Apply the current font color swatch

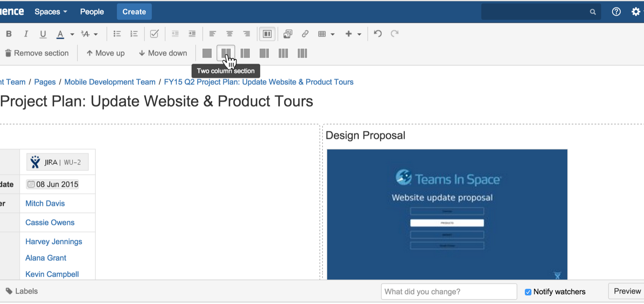(60, 33)
